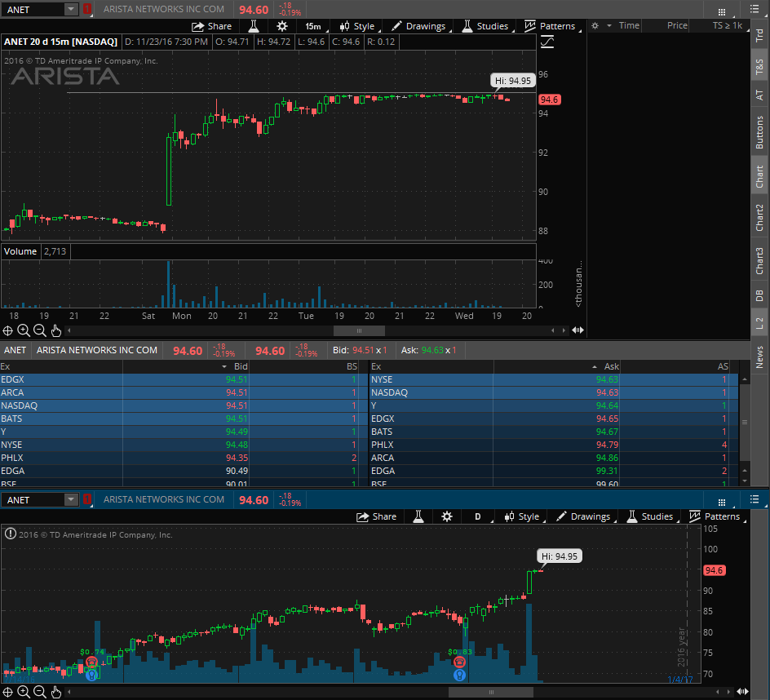Expand top symbol selector dropdown arrow

pyautogui.click(x=71, y=9)
